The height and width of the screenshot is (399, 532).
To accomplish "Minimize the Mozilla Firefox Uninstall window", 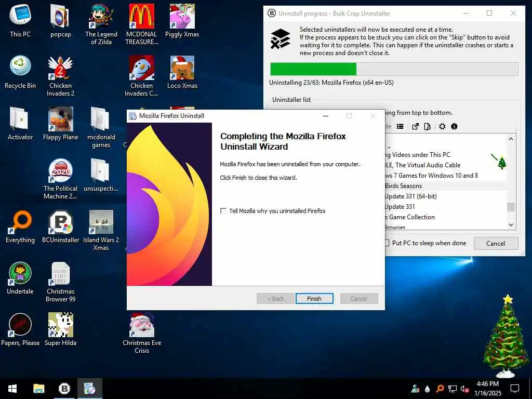I will coord(326,116).
